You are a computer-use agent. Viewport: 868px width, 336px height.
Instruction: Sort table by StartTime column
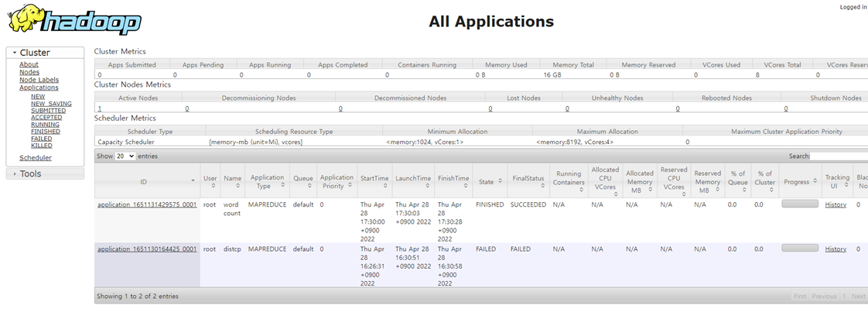click(x=374, y=181)
